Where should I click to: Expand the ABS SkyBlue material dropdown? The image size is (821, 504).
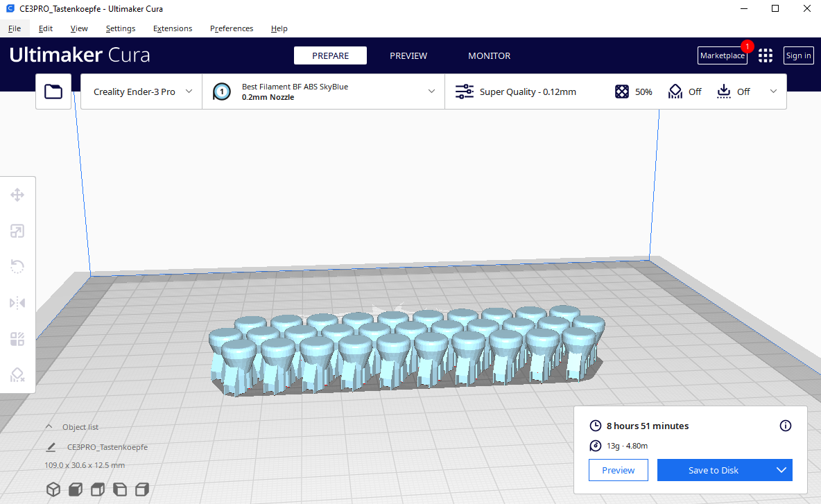323,92
